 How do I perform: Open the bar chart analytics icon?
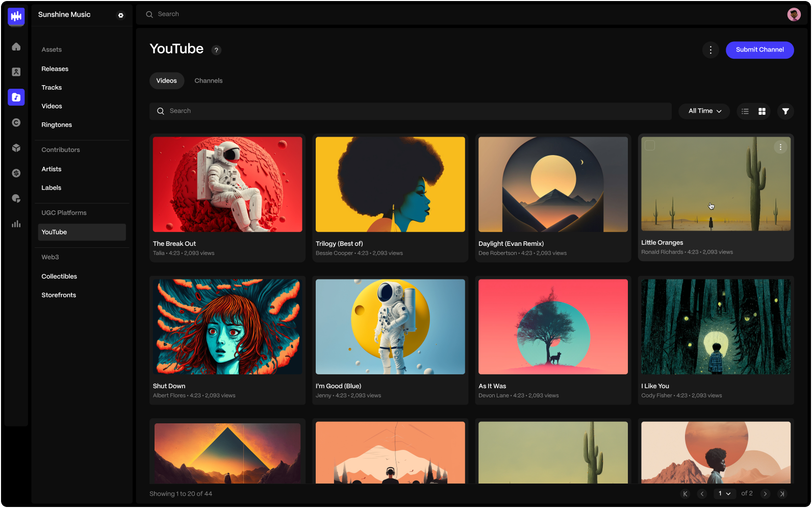16,224
